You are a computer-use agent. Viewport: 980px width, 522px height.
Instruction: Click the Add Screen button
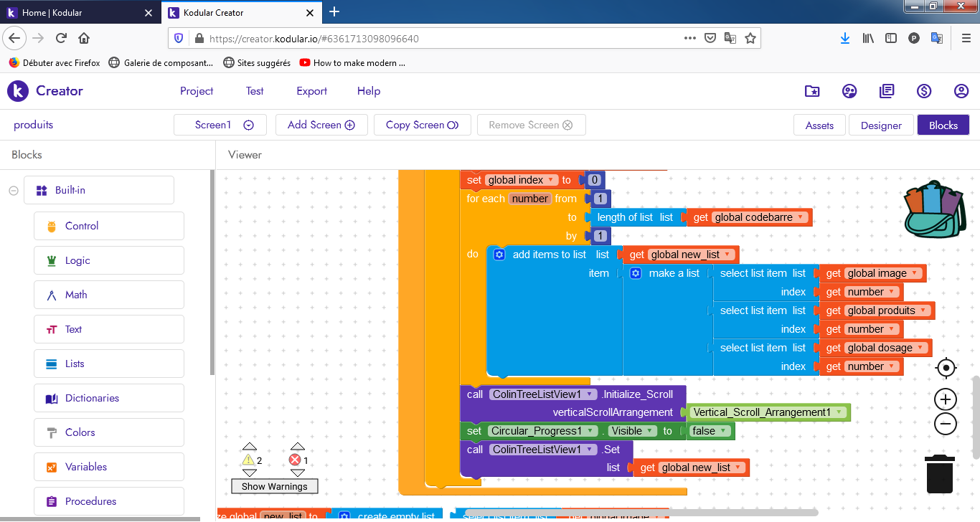[321, 125]
